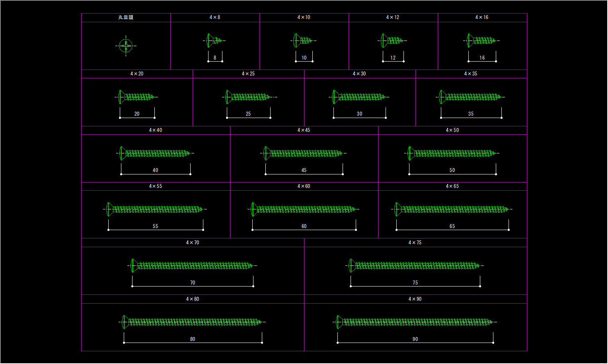Click the dimension value 90

[x=415, y=339]
